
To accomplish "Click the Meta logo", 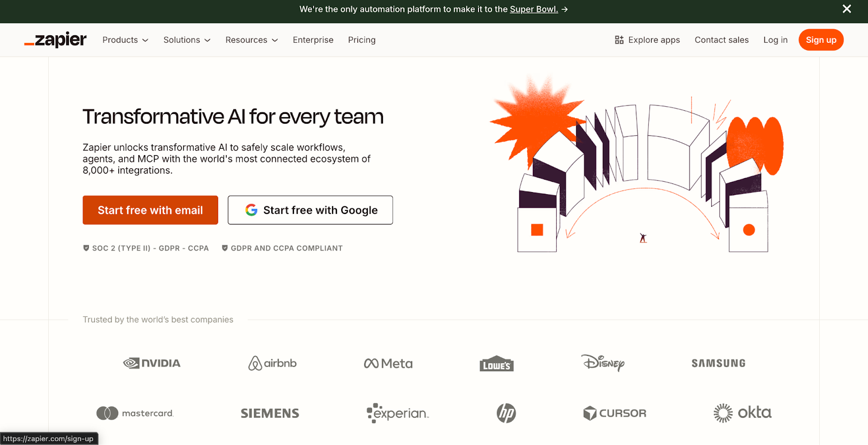I will point(388,364).
